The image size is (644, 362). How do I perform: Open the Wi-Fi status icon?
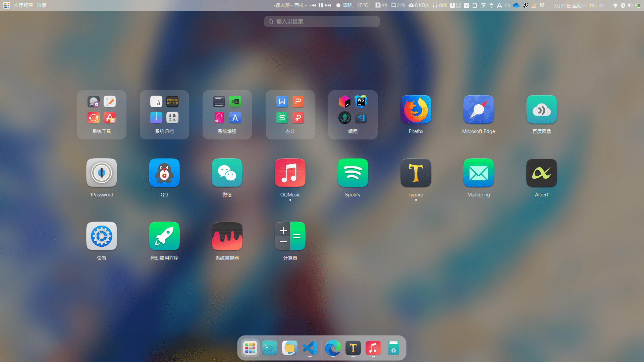coord(615,5)
